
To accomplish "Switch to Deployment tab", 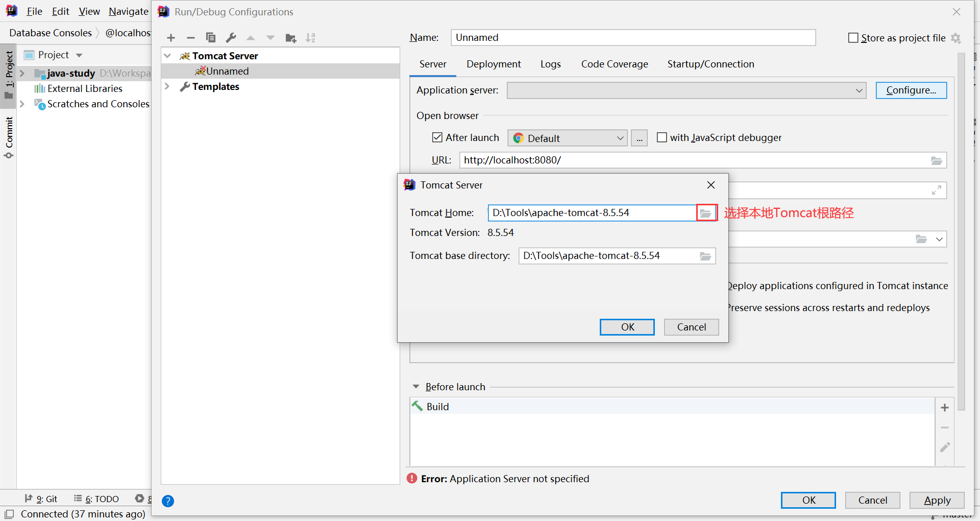I will pos(494,64).
